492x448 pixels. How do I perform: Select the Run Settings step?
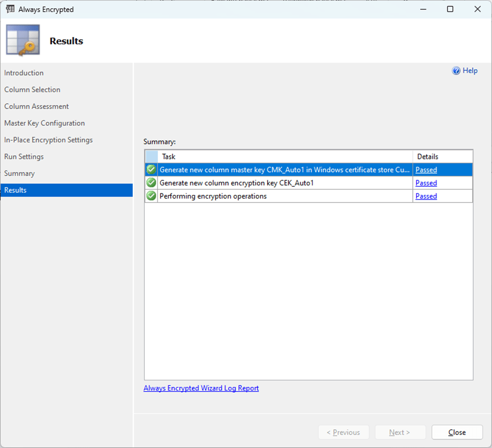[x=24, y=156]
